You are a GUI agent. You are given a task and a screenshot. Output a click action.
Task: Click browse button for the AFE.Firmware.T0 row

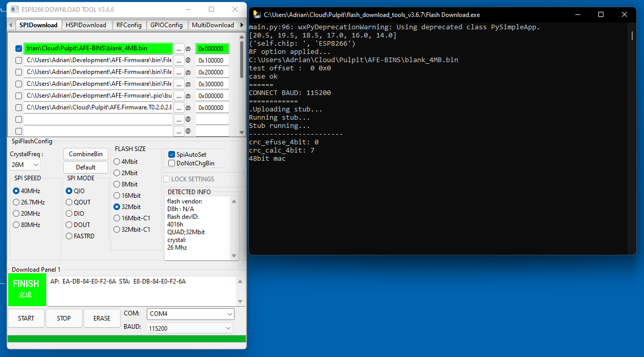pos(179,108)
